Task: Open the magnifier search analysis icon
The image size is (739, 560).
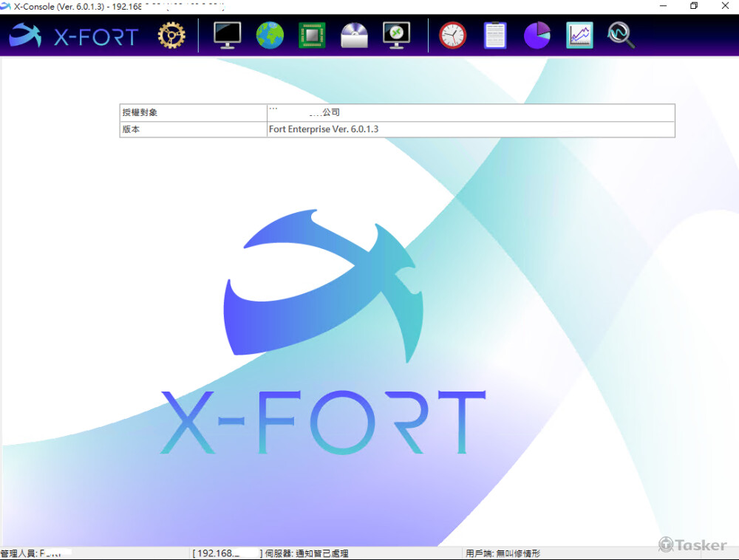Action: click(621, 35)
